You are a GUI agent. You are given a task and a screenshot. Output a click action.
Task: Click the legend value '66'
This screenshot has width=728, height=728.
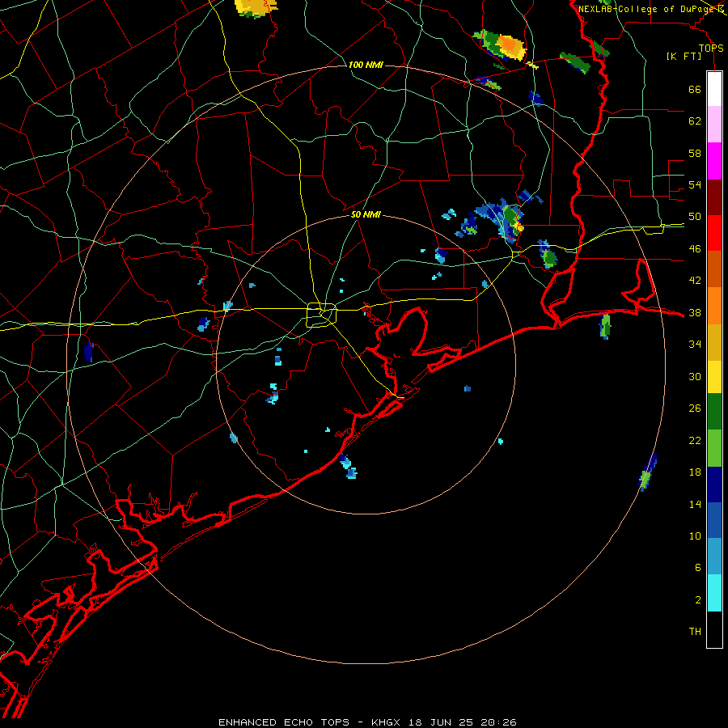695,89
